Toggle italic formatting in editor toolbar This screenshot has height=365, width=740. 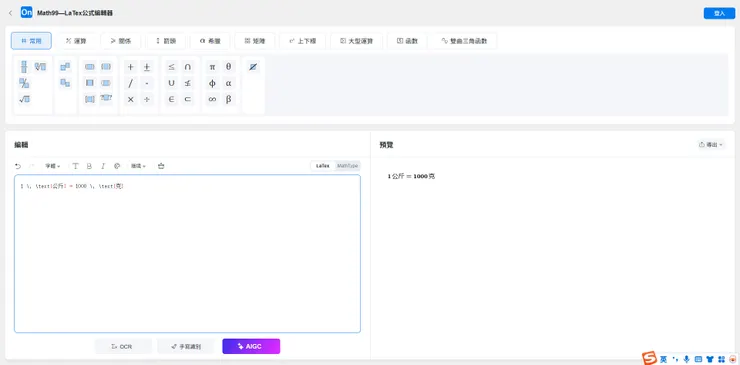coord(103,166)
